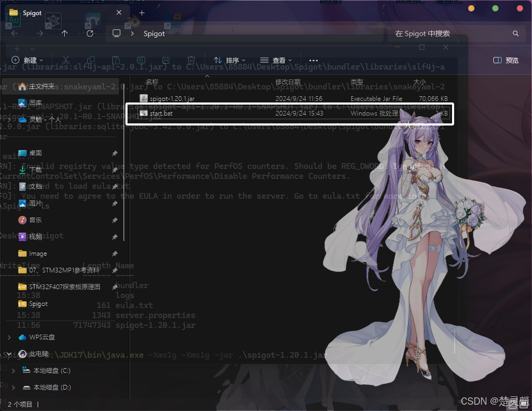Click the sidebar vertical scrollbar

pyautogui.click(x=124, y=162)
